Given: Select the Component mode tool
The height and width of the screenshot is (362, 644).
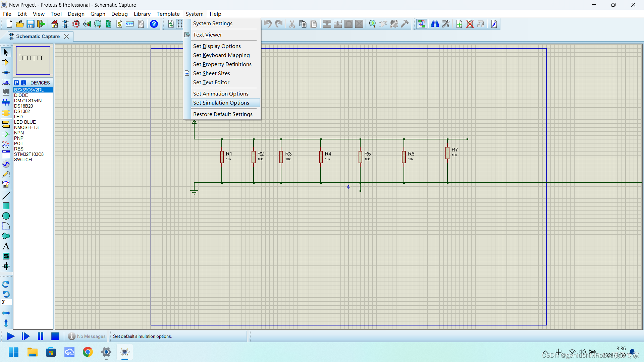Looking at the screenshot, I should pos(6,62).
